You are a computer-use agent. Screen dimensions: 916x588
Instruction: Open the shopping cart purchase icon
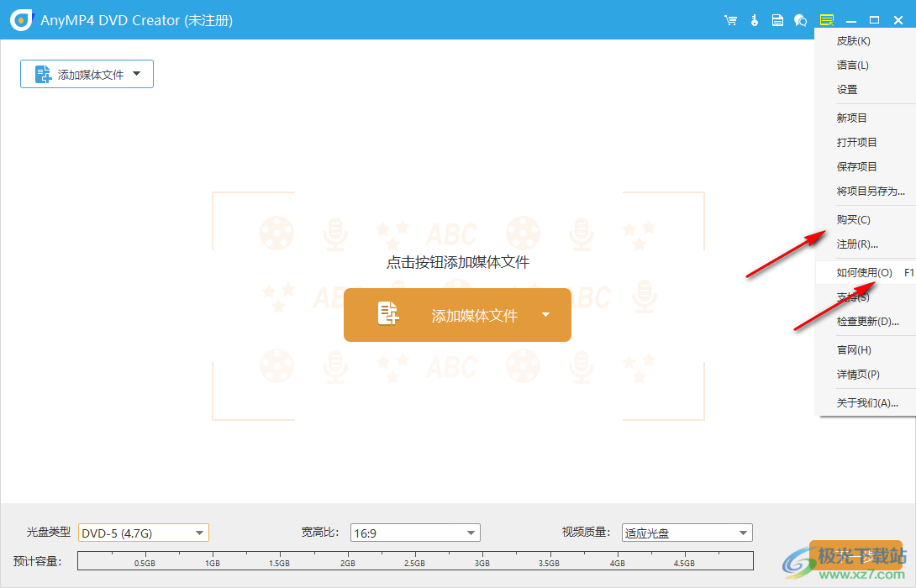[x=730, y=19]
